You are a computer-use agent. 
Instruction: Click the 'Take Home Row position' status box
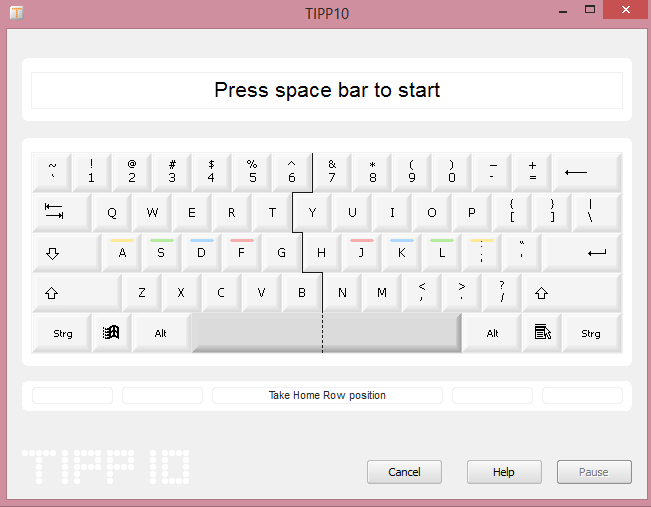click(x=327, y=395)
